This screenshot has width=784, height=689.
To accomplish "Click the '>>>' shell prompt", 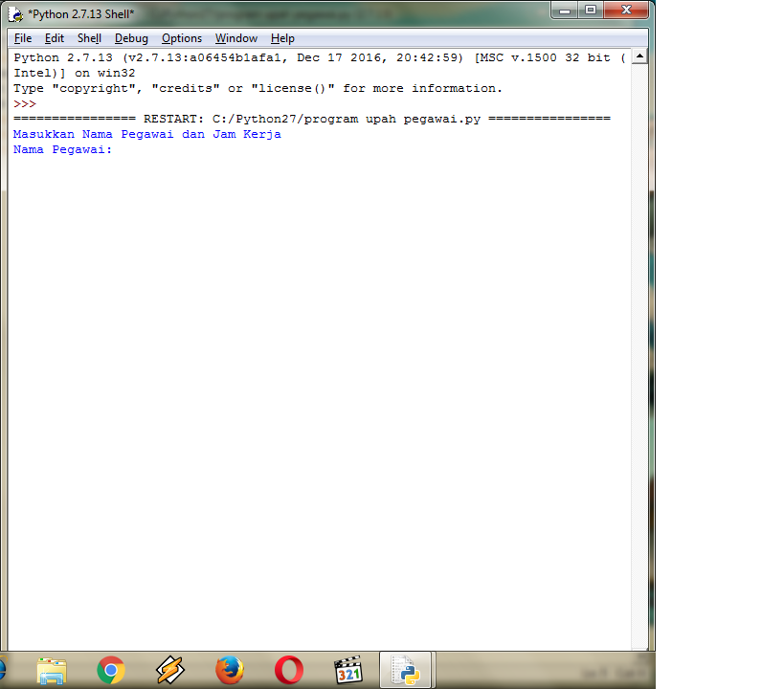I will (x=25, y=104).
